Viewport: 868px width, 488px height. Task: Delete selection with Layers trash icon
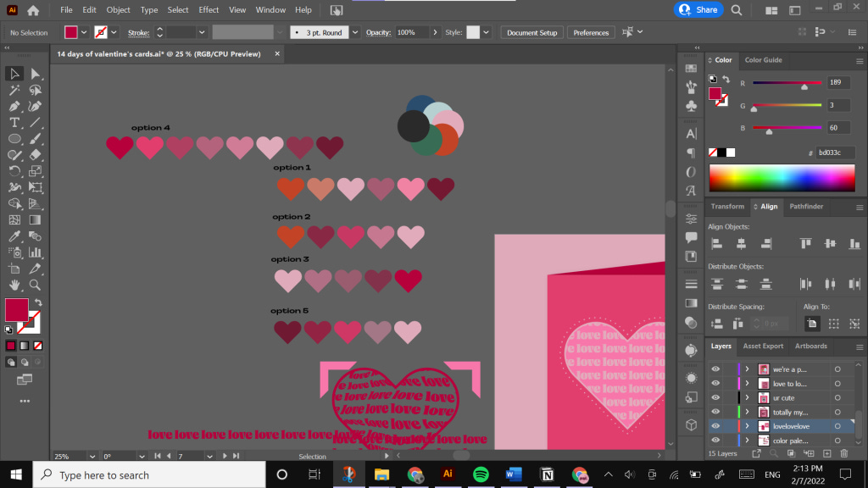(844, 454)
